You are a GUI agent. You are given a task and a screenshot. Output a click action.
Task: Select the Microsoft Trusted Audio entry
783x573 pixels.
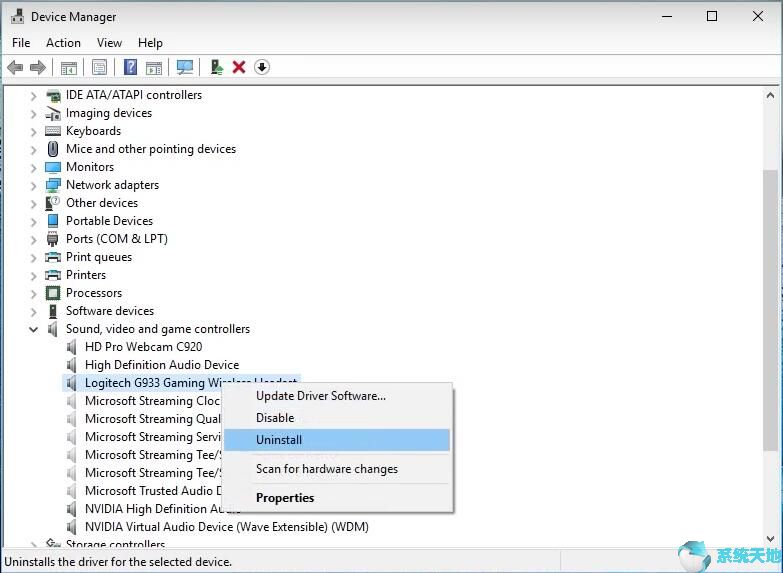coord(153,491)
